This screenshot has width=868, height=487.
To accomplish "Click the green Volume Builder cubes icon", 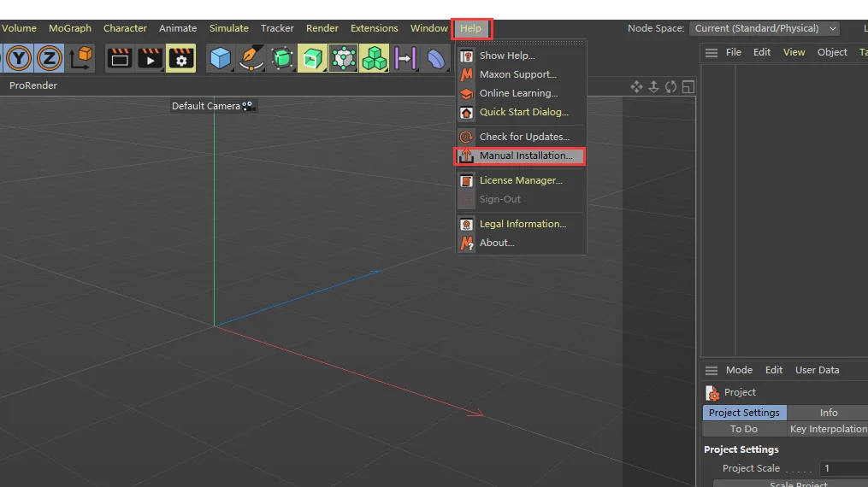I will 375,58.
